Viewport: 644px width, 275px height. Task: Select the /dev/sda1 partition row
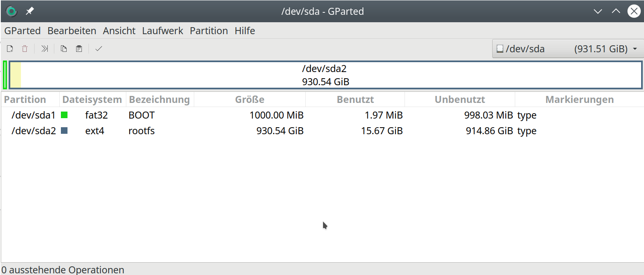click(x=33, y=115)
